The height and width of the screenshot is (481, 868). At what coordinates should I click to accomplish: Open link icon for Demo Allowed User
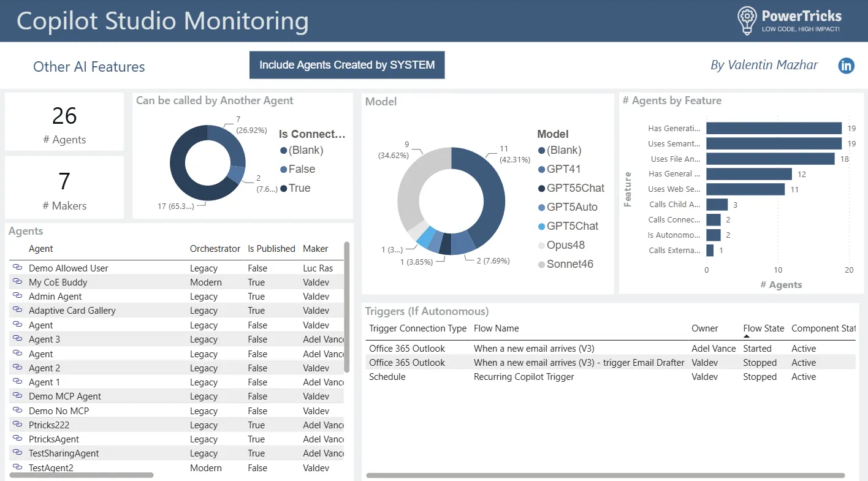click(17, 268)
